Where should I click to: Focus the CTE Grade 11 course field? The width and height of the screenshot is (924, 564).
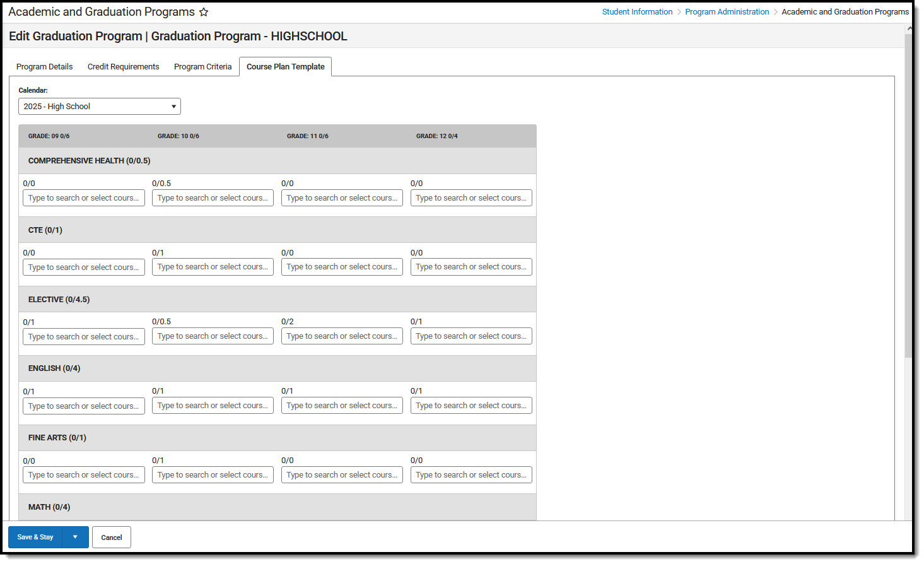tap(342, 267)
